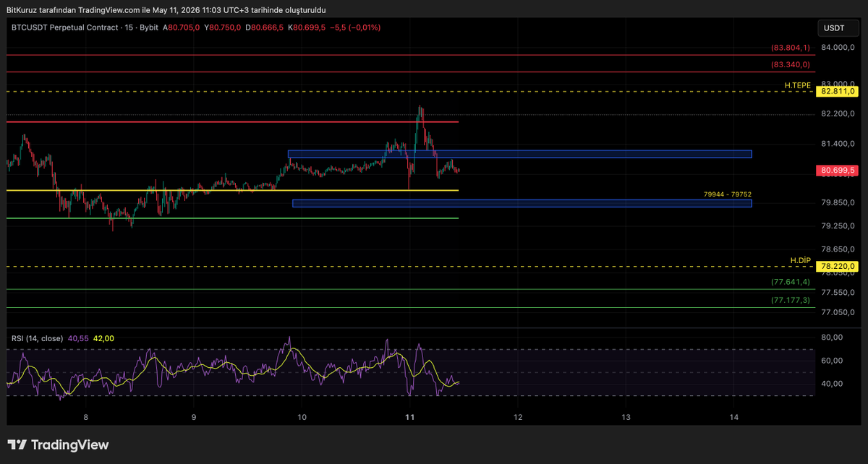Click the 77.050,0 price axis label
Image resolution: width=868 pixels, height=464 pixels.
coord(838,312)
